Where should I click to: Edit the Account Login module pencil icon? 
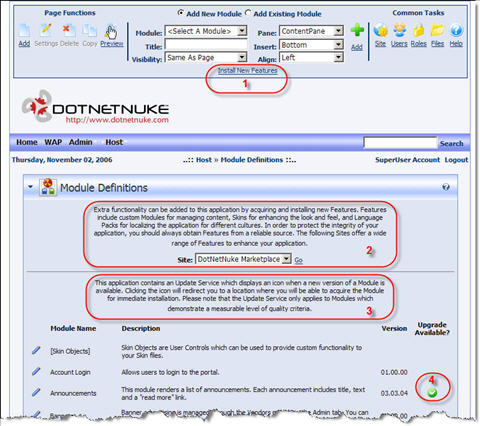(36, 371)
